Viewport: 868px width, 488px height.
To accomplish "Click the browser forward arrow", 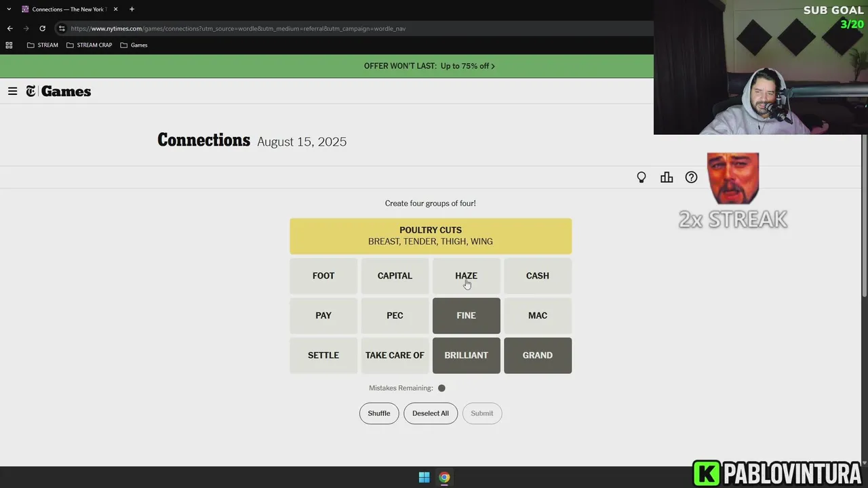I will [26, 28].
